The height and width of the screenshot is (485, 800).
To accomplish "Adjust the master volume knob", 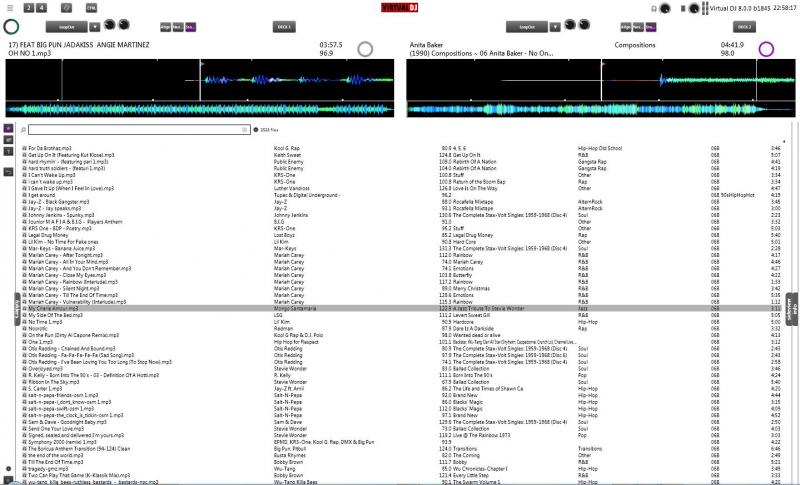I will (693, 8).
